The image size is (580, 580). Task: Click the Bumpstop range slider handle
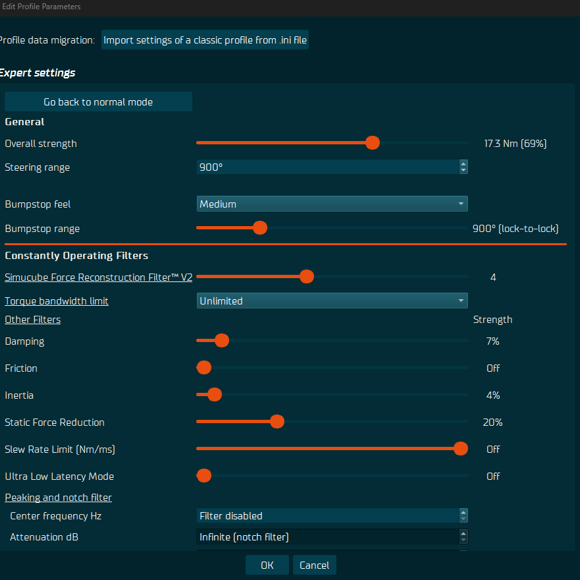260,228
